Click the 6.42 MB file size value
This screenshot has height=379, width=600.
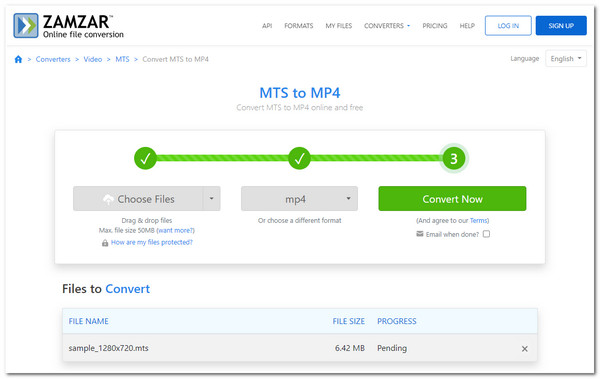click(x=350, y=348)
